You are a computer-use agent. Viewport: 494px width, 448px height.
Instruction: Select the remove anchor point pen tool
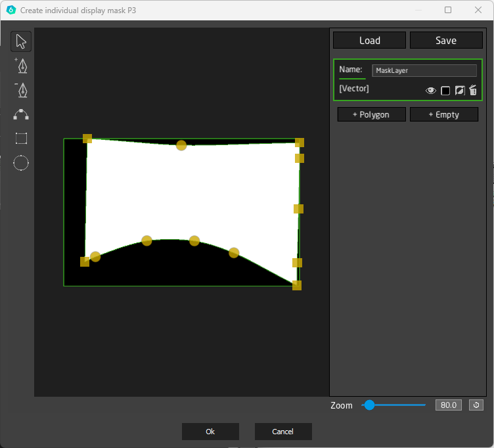21,90
